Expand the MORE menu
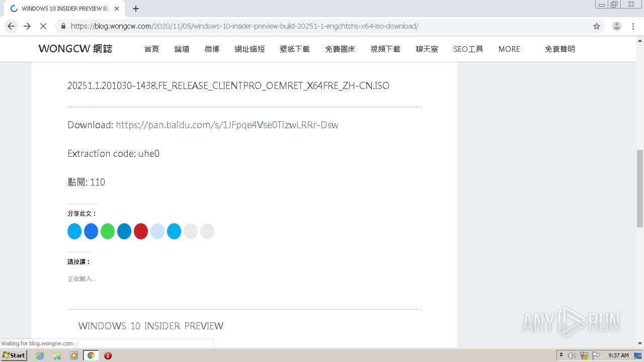Viewport: 644px width, 362px height. pyautogui.click(x=509, y=49)
